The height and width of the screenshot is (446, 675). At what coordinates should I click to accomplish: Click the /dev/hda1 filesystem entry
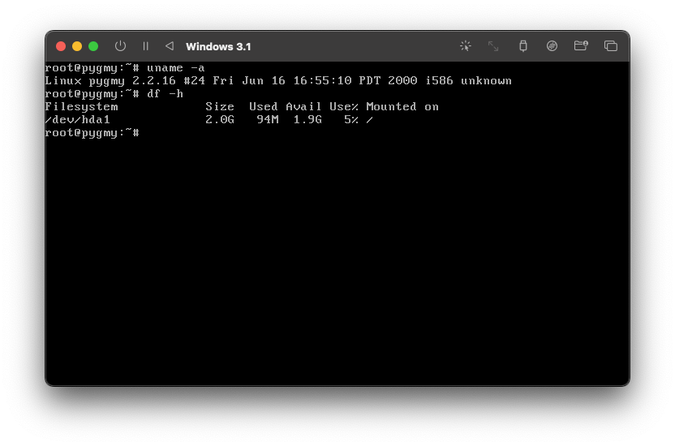[77, 120]
